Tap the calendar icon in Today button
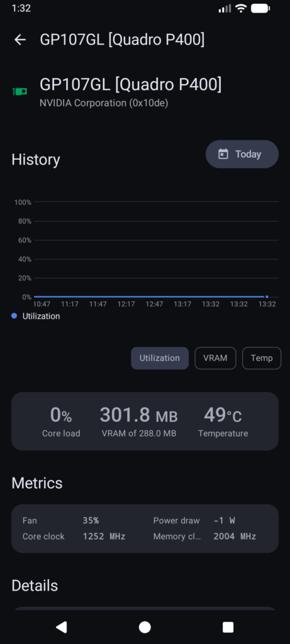Viewport: 290px width, 644px height. (x=223, y=154)
